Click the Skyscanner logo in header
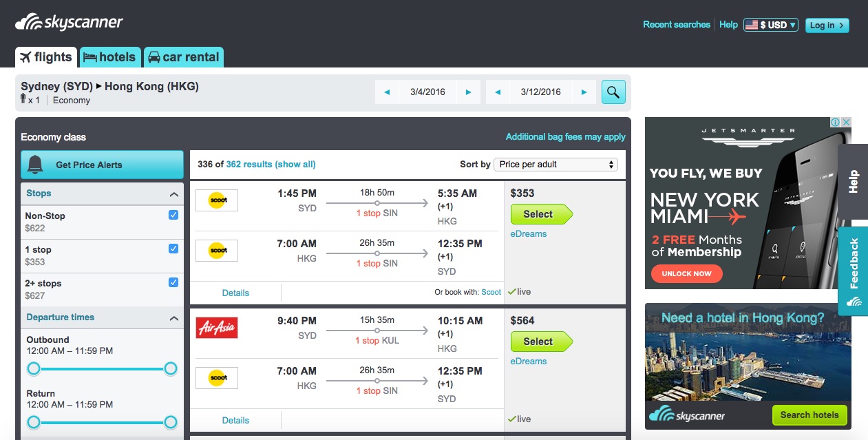The height and width of the screenshot is (440, 868). (69, 22)
